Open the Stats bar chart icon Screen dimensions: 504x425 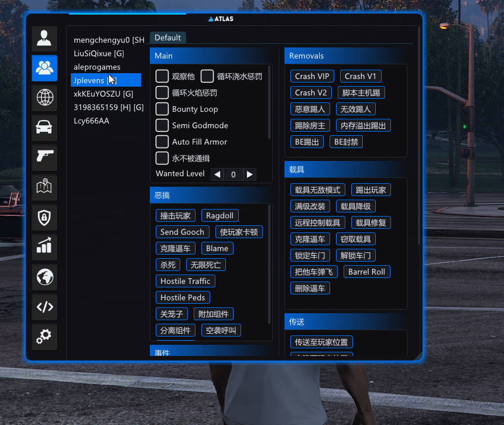coord(44,247)
